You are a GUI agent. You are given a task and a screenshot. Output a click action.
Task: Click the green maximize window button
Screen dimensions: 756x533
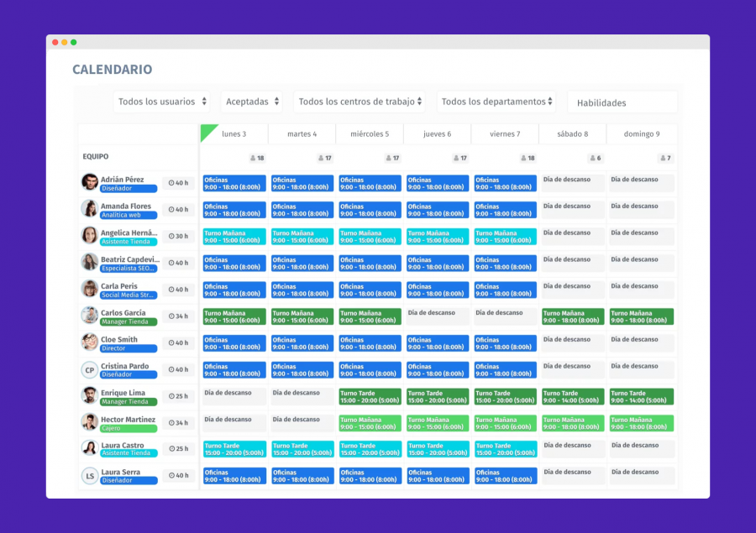pyautogui.click(x=73, y=43)
